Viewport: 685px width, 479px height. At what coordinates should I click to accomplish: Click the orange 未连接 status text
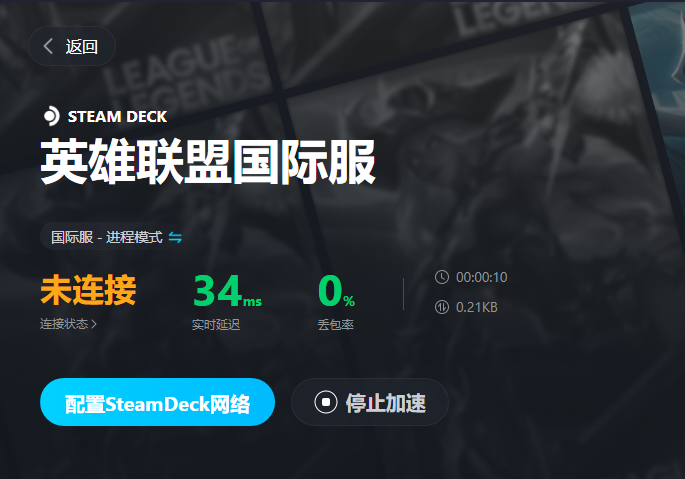(88, 290)
